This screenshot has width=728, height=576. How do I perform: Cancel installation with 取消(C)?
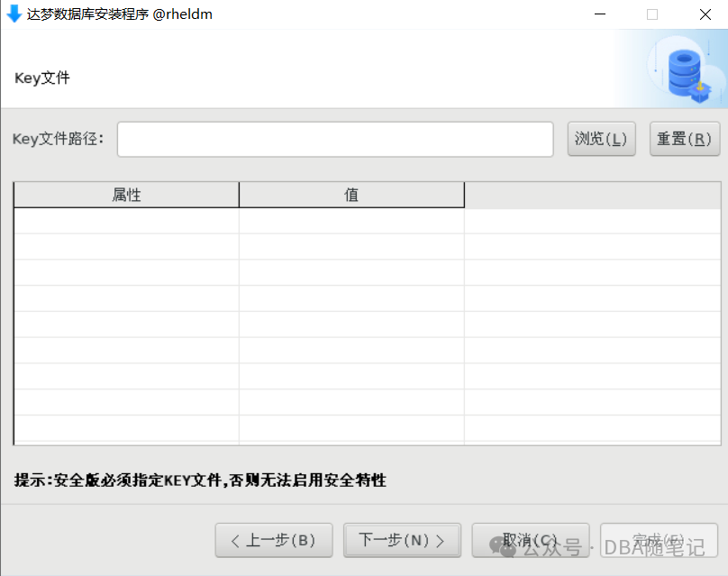pyautogui.click(x=531, y=540)
